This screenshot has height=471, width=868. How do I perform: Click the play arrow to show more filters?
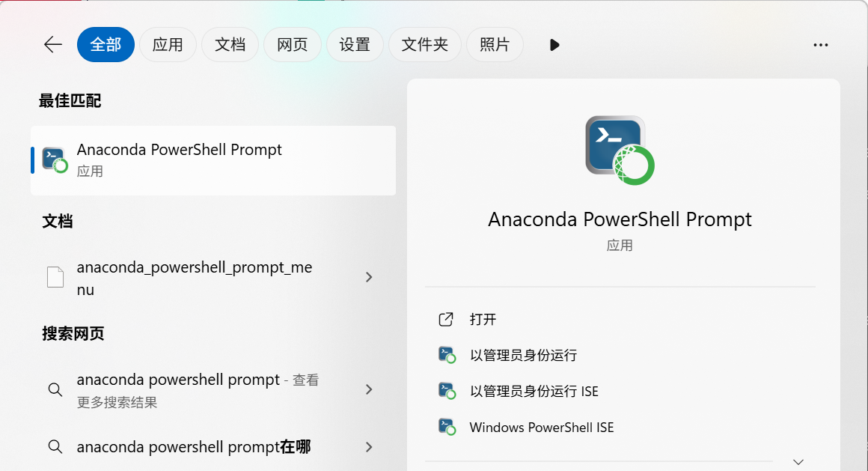[554, 45]
